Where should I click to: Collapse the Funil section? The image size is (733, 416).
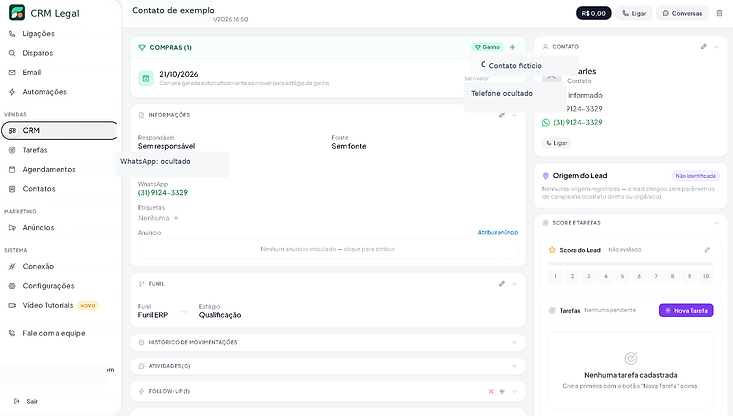pyautogui.click(x=514, y=284)
